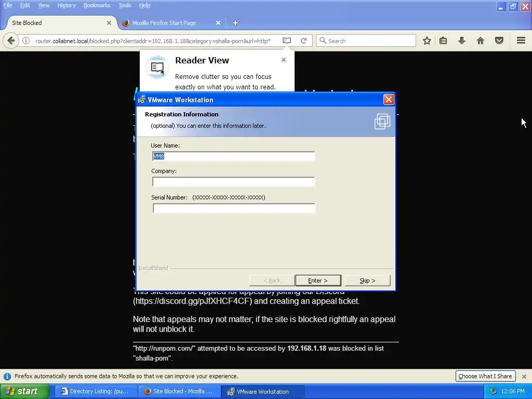Open Windows Start menu
This screenshot has width=532, height=399.
pos(24,391)
